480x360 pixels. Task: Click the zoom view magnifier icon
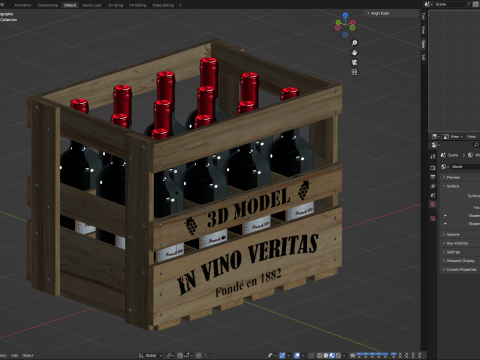[354, 43]
